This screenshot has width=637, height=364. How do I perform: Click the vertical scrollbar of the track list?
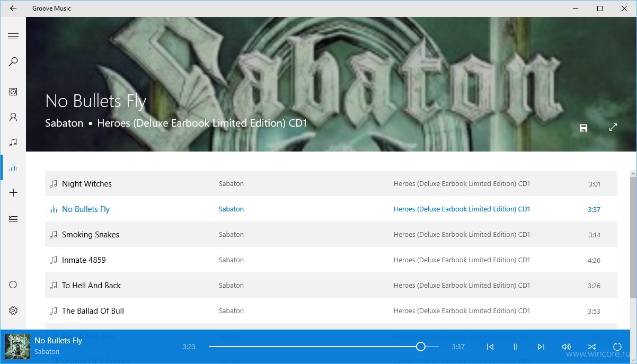pos(633,237)
